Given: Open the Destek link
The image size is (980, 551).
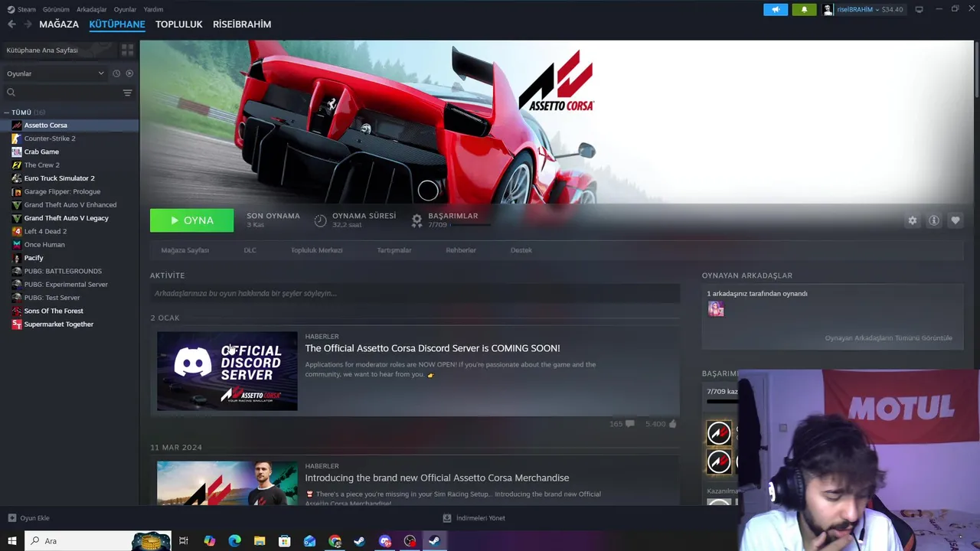Looking at the screenshot, I should click(x=521, y=250).
